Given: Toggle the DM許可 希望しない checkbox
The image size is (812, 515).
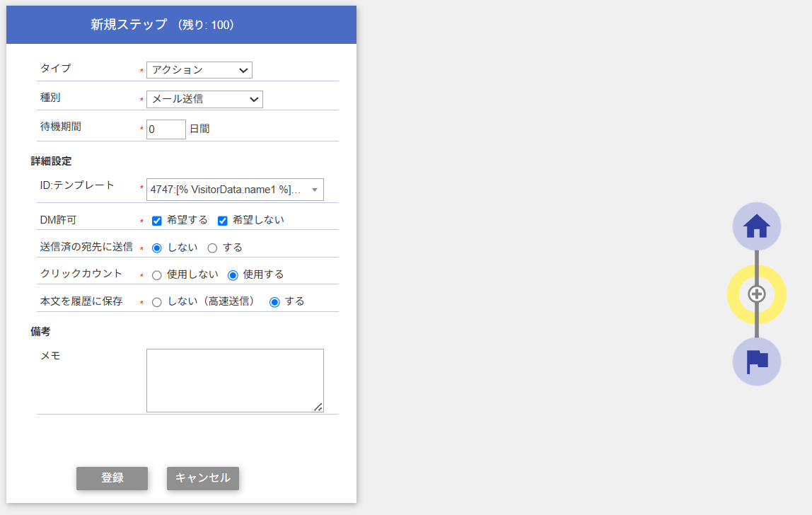Looking at the screenshot, I should (x=223, y=221).
